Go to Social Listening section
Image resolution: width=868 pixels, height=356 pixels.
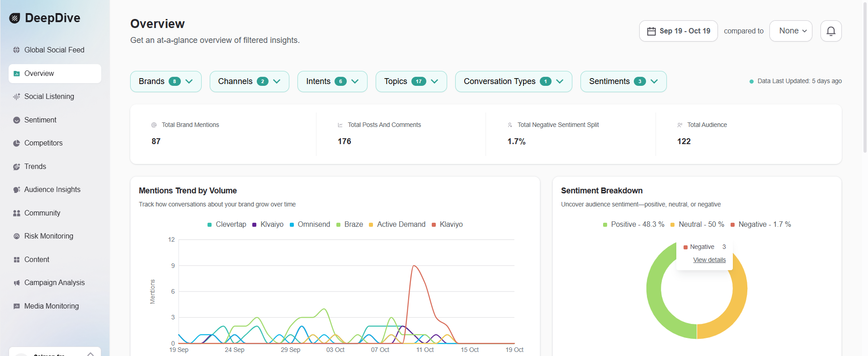(x=55, y=96)
